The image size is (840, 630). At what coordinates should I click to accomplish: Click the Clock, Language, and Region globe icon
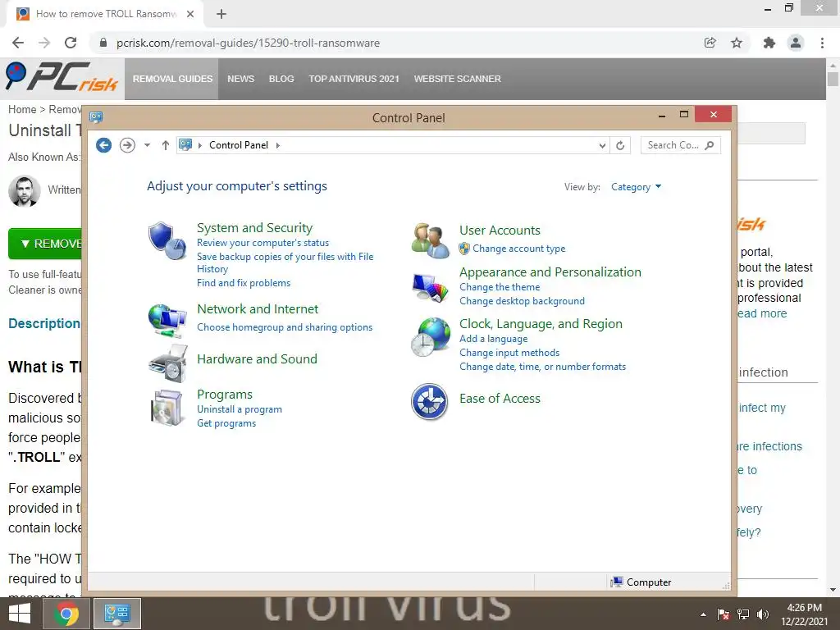(430, 337)
